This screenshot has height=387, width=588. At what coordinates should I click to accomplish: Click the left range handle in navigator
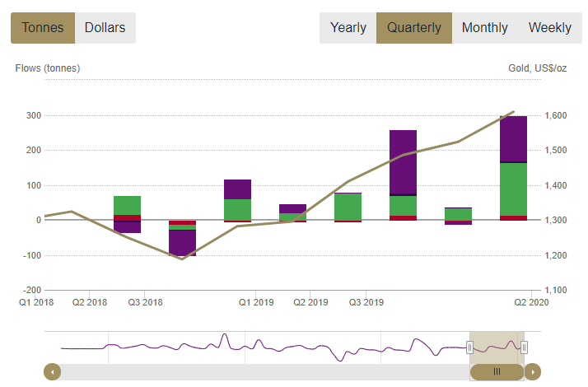point(470,347)
